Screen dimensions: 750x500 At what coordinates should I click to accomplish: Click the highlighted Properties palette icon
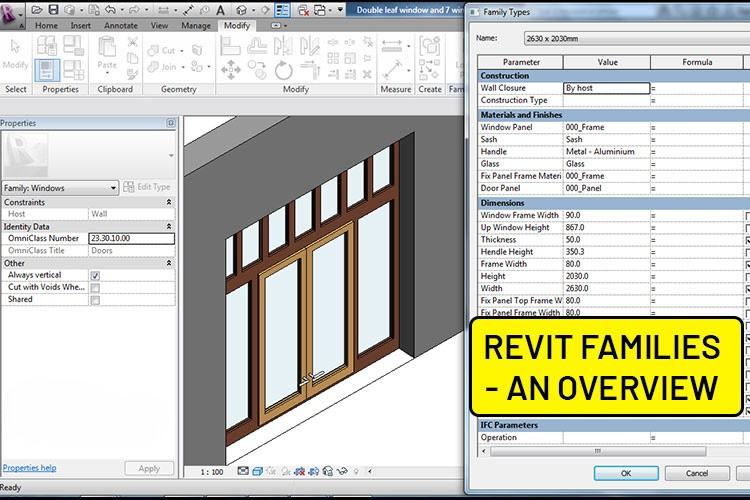click(x=47, y=70)
